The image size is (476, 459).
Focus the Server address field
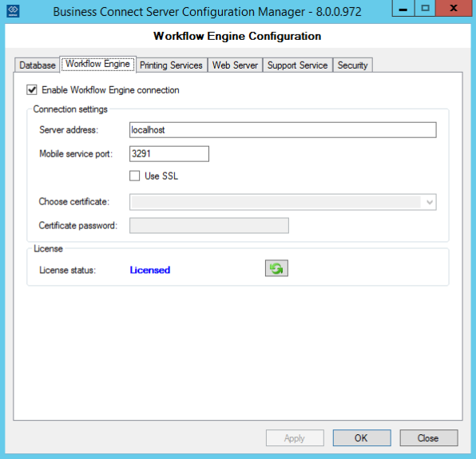coord(283,130)
